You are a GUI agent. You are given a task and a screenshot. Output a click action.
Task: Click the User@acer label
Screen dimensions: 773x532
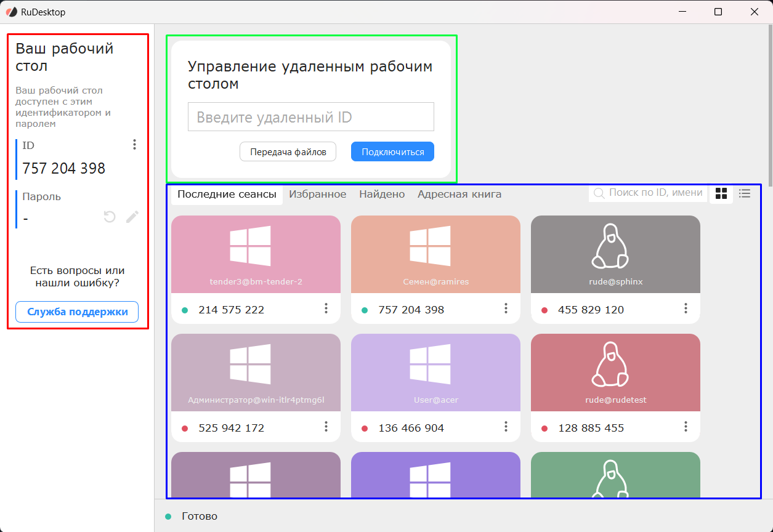click(x=435, y=400)
